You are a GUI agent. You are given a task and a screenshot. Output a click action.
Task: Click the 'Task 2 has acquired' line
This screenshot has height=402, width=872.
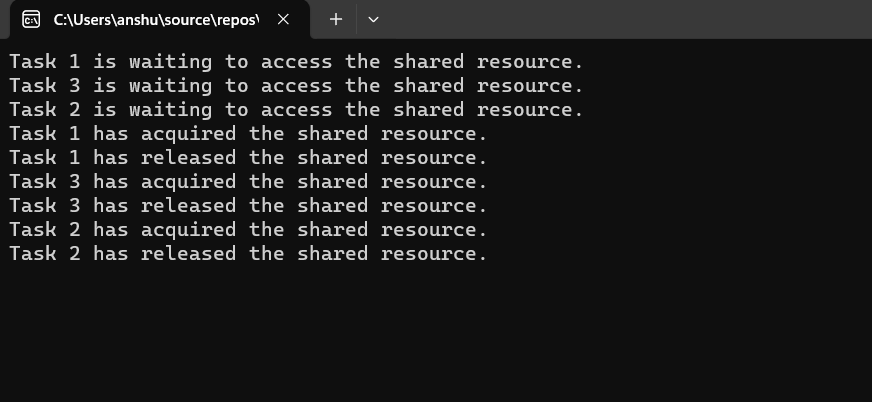[x=248, y=229]
